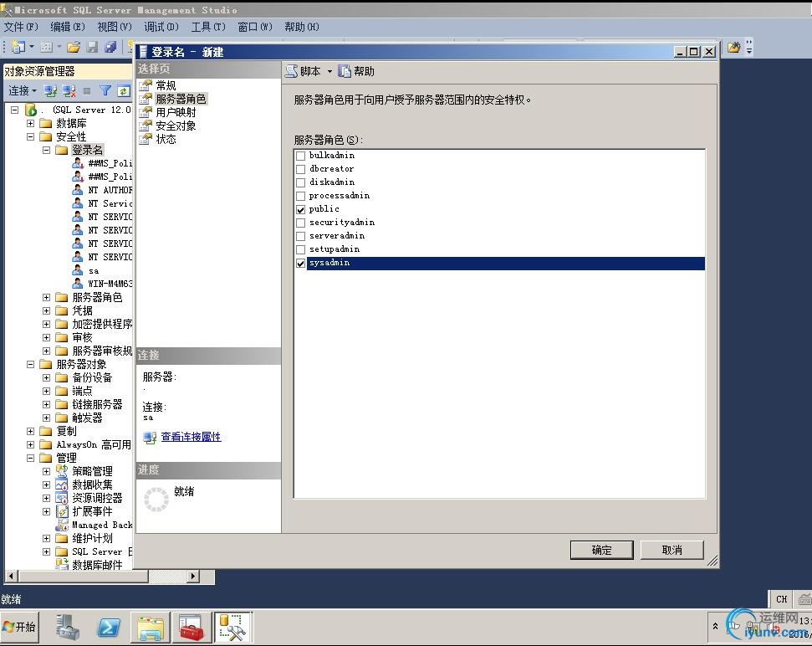This screenshot has width=812, height=646.
Task: Expand the 服务器角色 tree node
Action: pyautogui.click(x=47, y=297)
